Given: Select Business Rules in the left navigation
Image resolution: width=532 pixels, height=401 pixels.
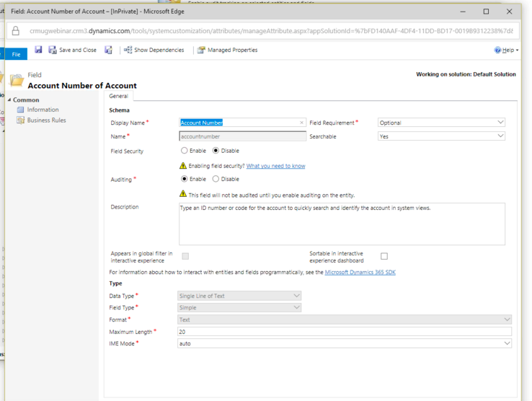Looking at the screenshot, I should (x=46, y=120).
